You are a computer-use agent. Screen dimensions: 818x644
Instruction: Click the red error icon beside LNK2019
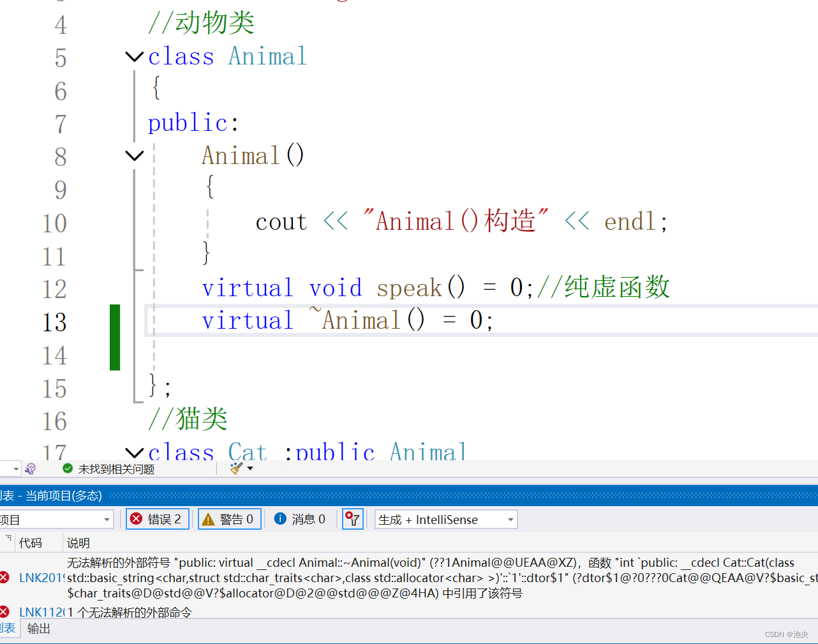pos(4,578)
